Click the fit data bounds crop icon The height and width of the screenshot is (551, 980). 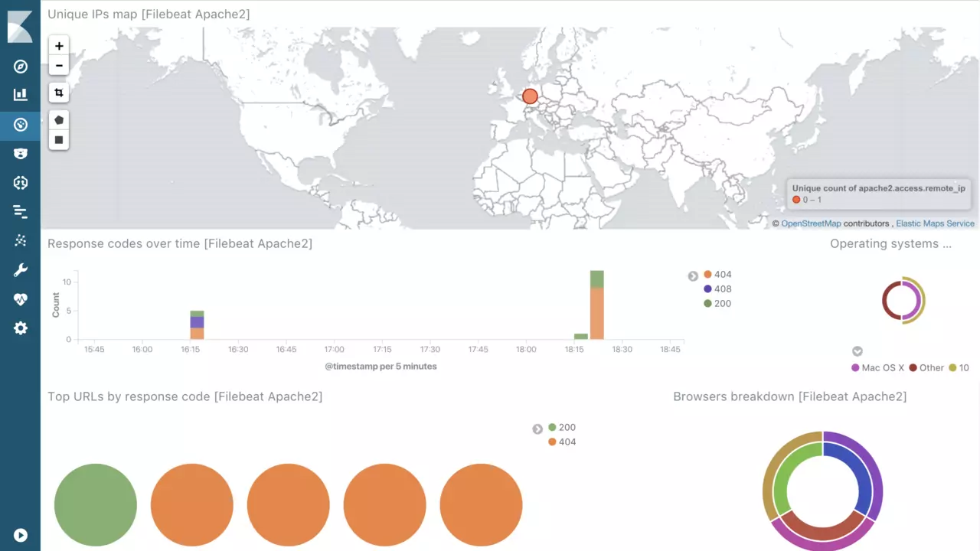point(59,93)
